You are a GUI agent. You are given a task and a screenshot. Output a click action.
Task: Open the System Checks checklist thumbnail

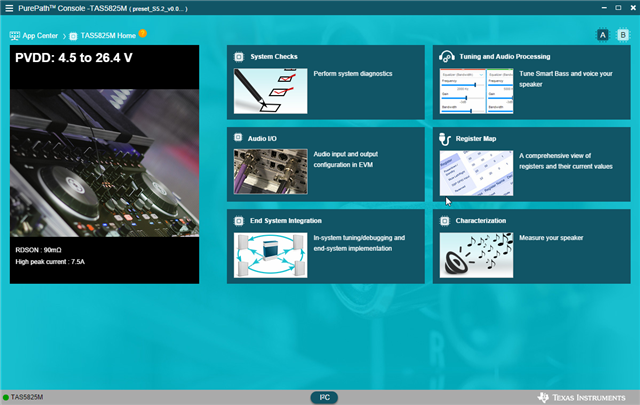pos(271,91)
